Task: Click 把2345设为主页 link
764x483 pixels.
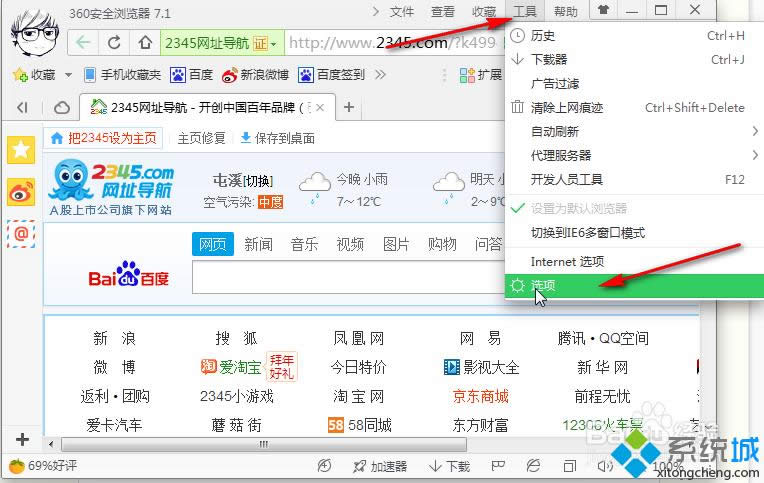Action: pyautogui.click(x=104, y=138)
